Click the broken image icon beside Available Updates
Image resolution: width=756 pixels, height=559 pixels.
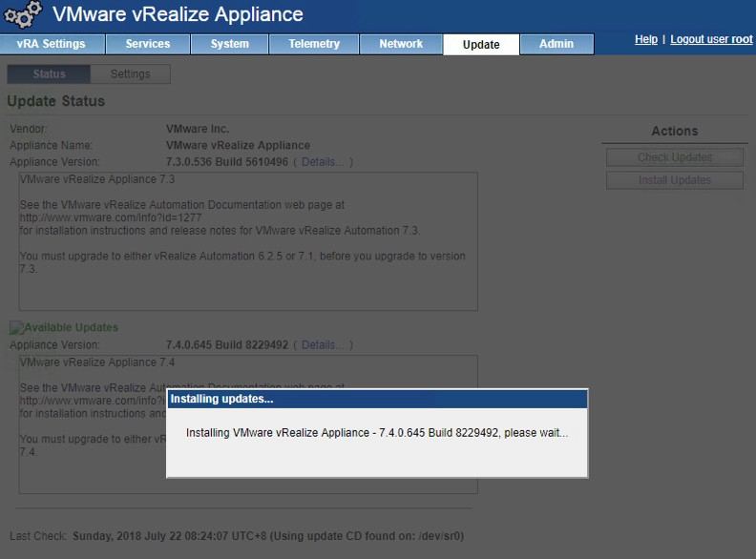pos(17,328)
